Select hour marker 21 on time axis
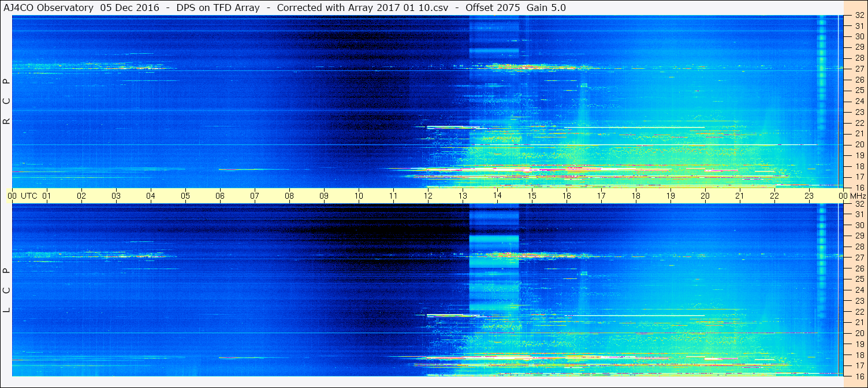Viewport: 868px width, 388px height. coord(740,196)
